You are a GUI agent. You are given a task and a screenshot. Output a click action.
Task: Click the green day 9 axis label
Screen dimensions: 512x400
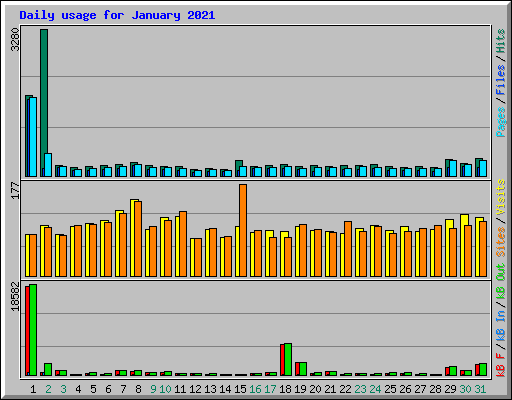tap(153, 389)
